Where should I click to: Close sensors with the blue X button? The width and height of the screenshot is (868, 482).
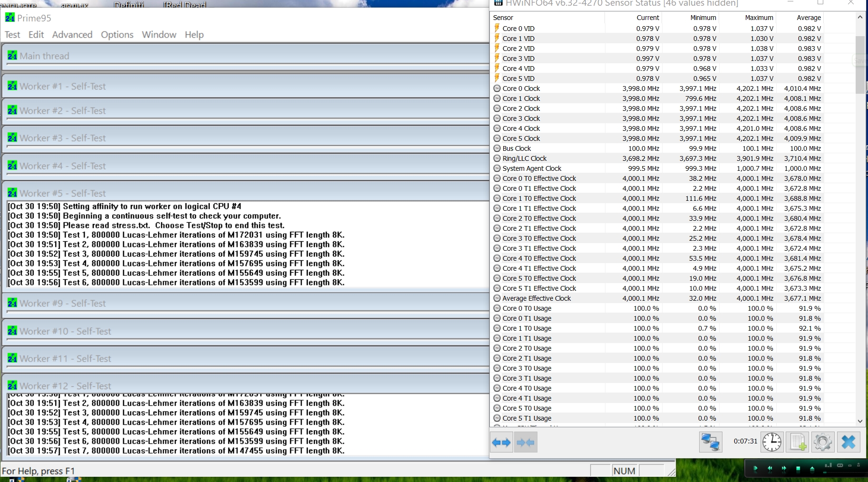[848, 442]
